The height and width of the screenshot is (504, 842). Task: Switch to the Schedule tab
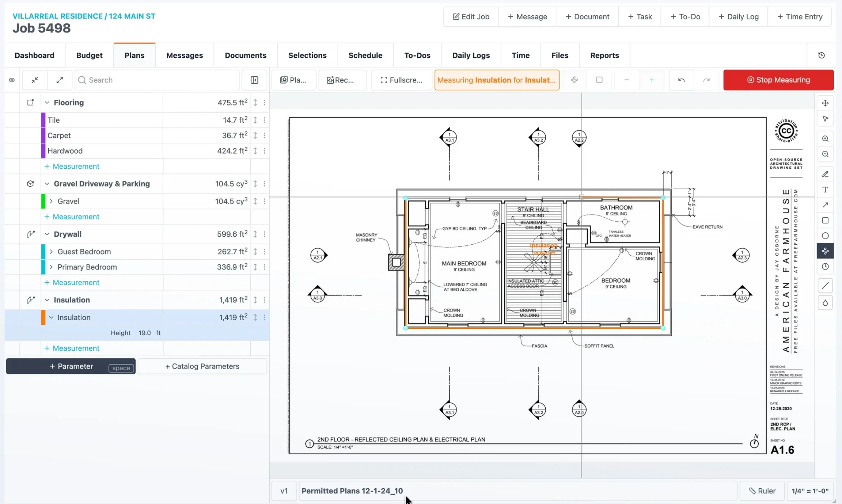click(365, 55)
